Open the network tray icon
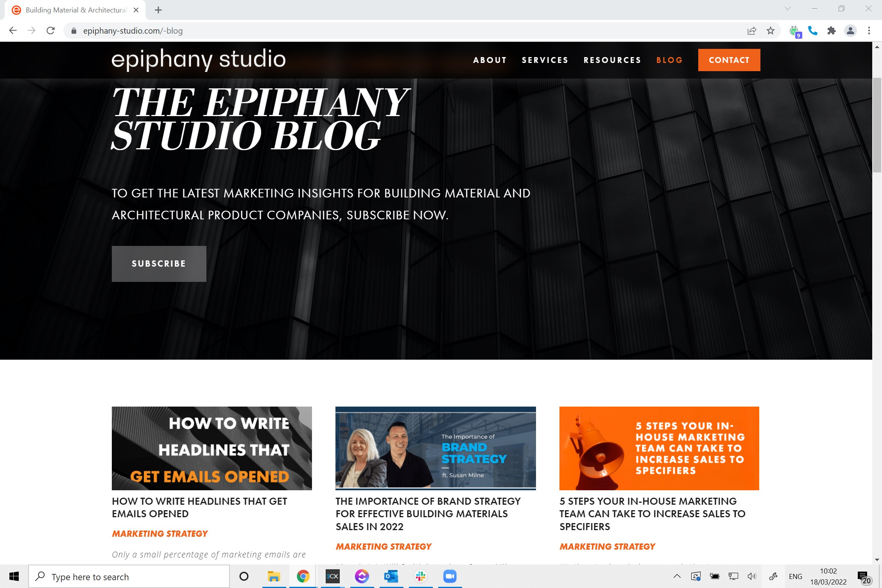 coord(733,576)
